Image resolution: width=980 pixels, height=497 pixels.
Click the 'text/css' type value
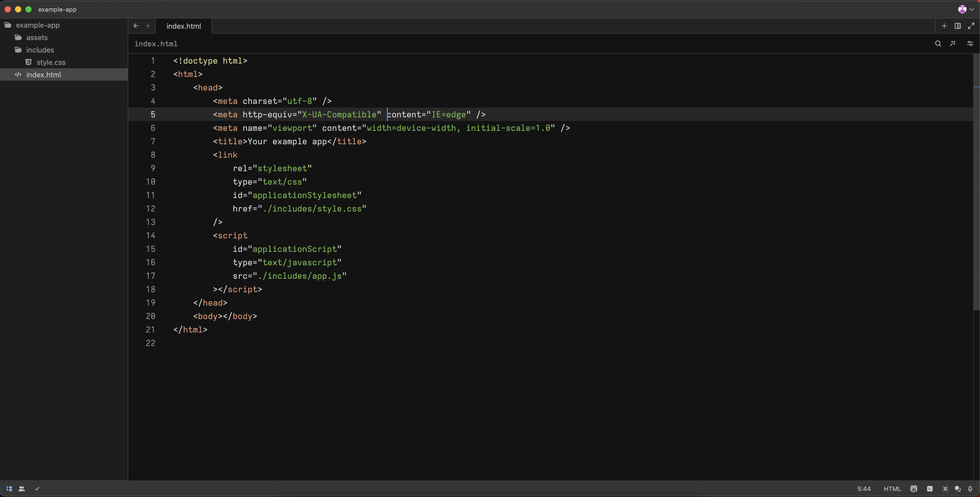282,182
